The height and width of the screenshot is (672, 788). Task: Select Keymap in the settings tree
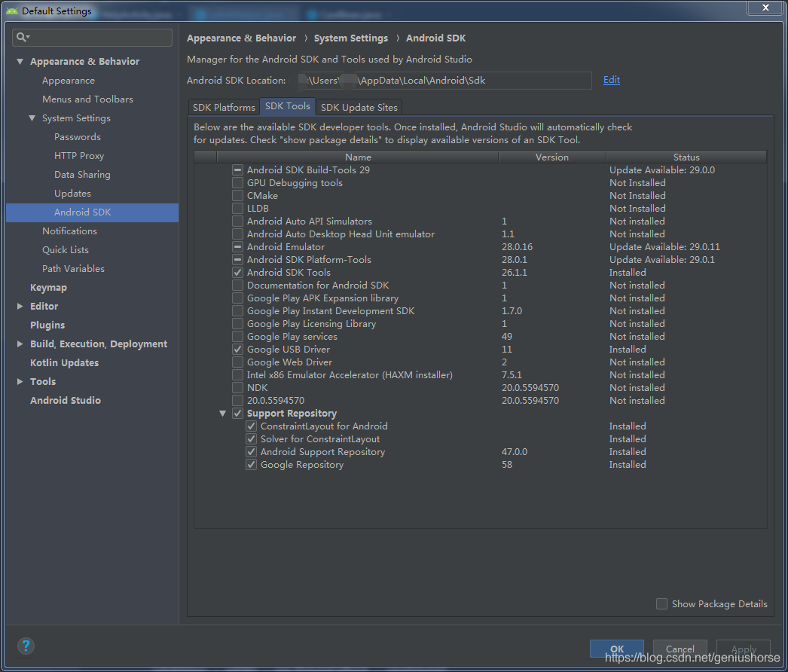pyautogui.click(x=48, y=288)
